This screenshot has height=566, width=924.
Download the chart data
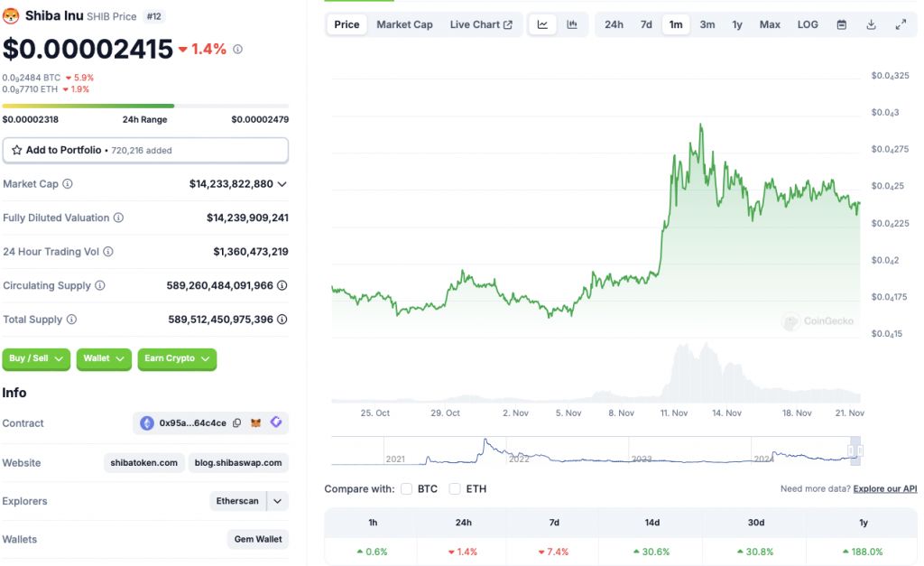(x=871, y=24)
